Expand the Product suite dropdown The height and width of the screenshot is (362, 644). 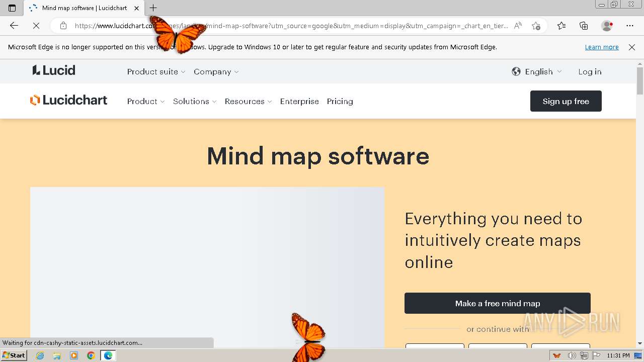pos(156,71)
